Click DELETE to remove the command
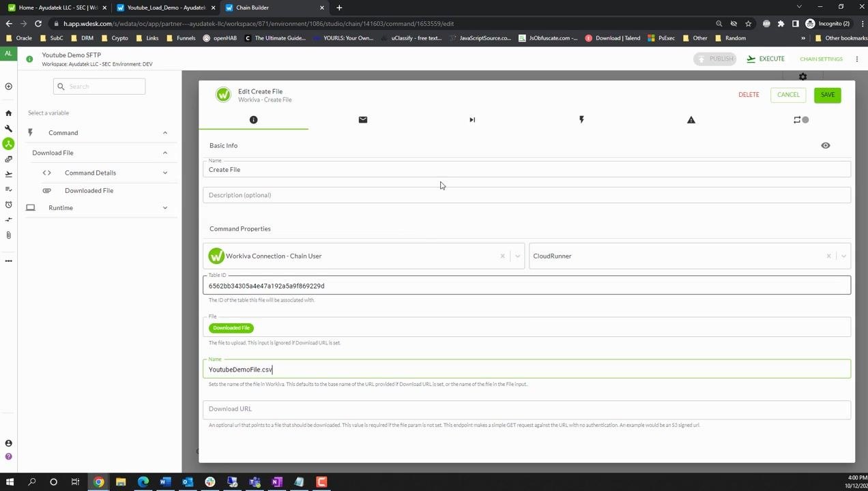Viewport: 868px width, 491px height. 749,95
